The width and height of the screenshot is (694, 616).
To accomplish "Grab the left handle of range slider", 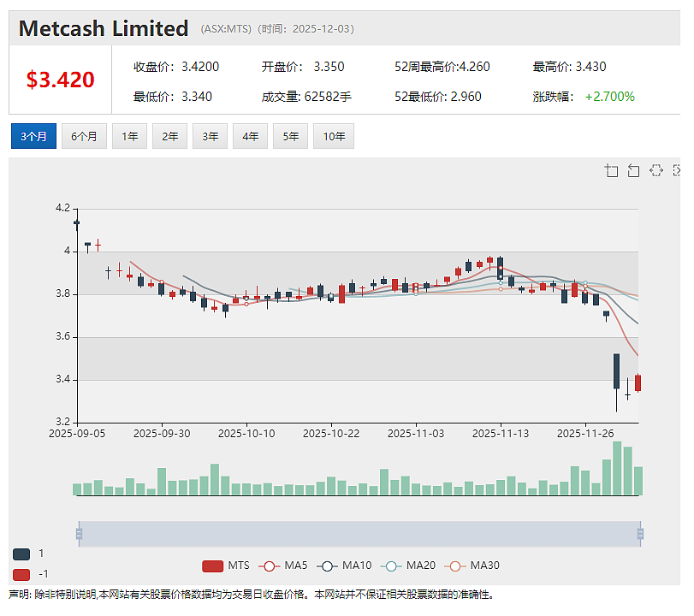I will pyautogui.click(x=80, y=534).
